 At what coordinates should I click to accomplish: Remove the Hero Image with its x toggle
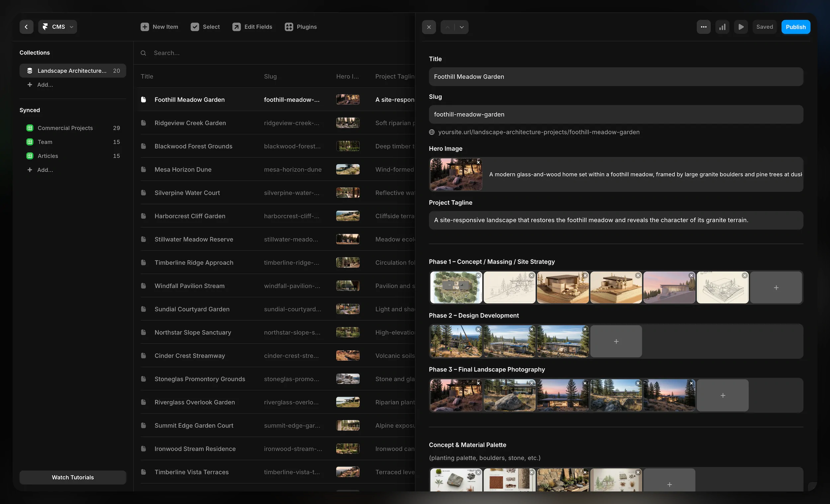tap(478, 162)
